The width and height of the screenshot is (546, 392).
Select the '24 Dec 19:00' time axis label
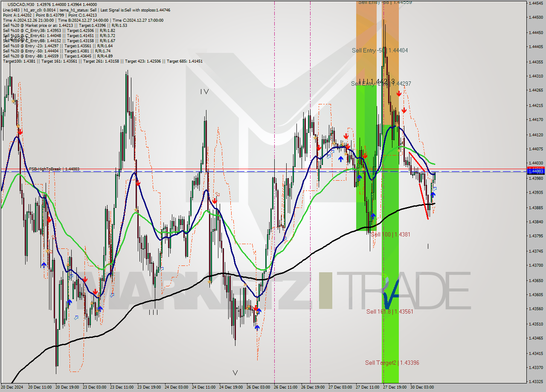click(x=231, y=387)
